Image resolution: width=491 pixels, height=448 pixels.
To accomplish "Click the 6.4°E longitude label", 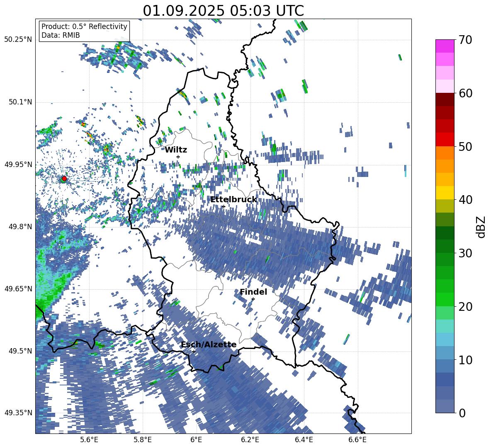I will pyautogui.click(x=304, y=440).
